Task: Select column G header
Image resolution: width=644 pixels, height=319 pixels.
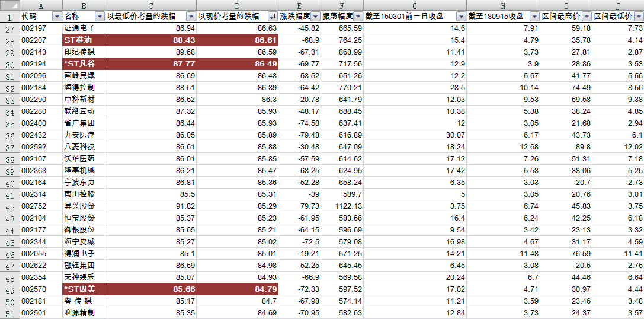Action: pyautogui.click(x=415, y=5)
